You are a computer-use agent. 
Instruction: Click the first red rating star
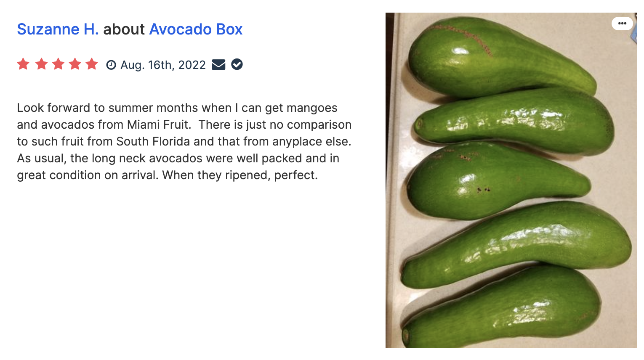pyautogui.click(x=23, y=64)
